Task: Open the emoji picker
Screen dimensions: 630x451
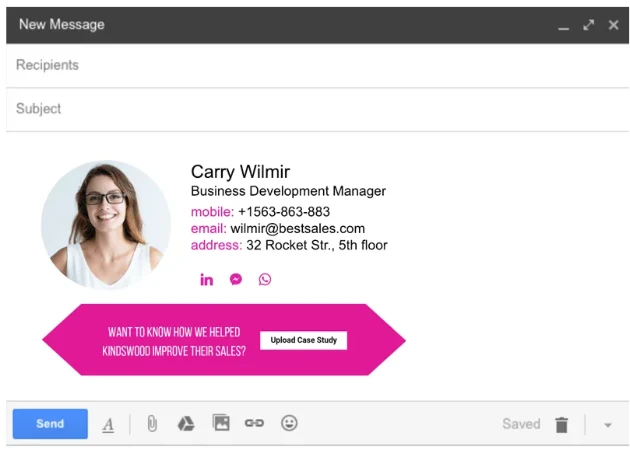Action: pyautogui.click(x=289, y=424)
